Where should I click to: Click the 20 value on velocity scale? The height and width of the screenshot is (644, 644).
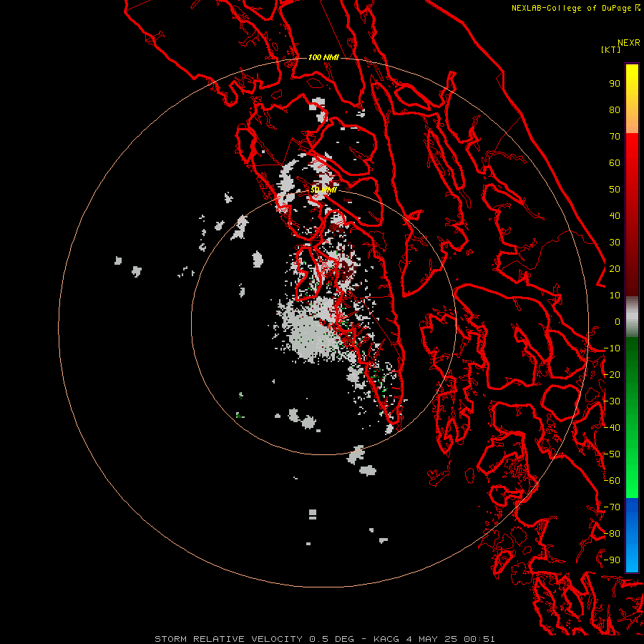615,269
